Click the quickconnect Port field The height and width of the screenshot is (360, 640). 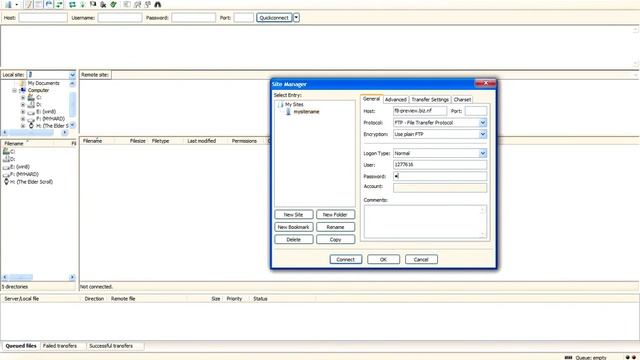[x=244, y=18]
